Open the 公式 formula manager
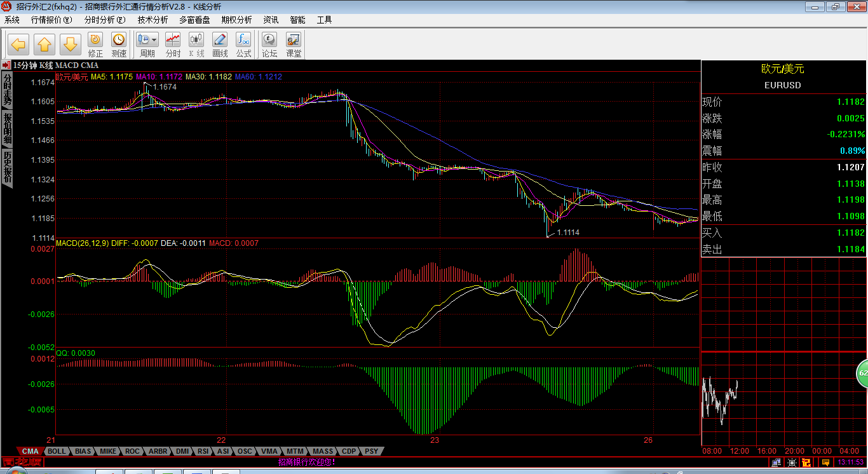The width and height of the screenshot is (868, 474). 243,45
